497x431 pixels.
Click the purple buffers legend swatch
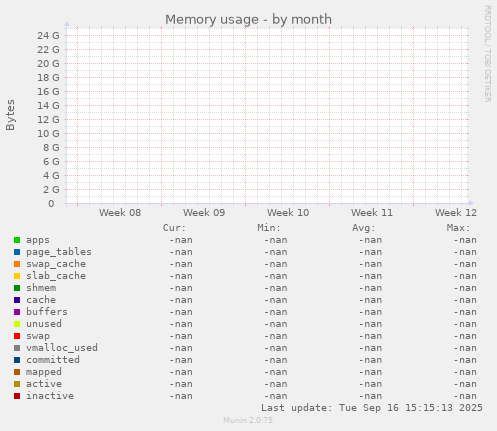tap(17, 312)
